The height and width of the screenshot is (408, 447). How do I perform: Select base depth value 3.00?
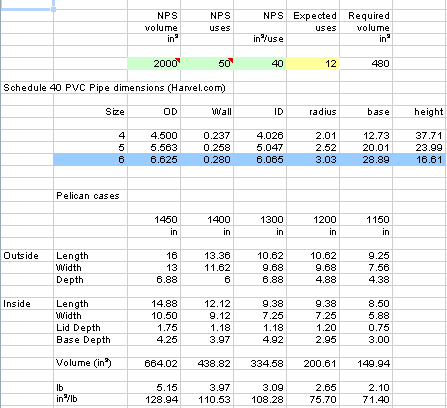click(x=379, y=340)
